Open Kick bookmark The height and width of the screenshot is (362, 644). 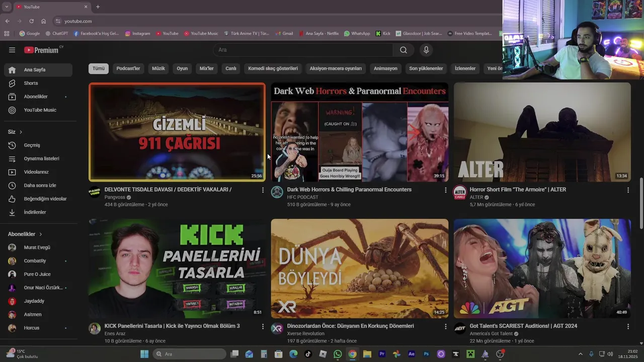(383, 34)
